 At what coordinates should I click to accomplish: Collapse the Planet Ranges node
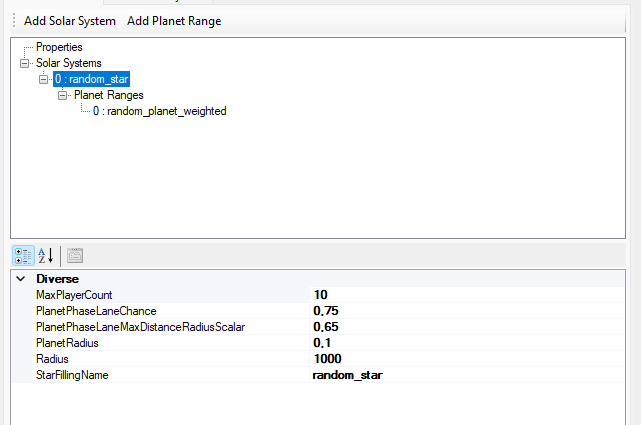pyautogui.click(x=62, y=95)
